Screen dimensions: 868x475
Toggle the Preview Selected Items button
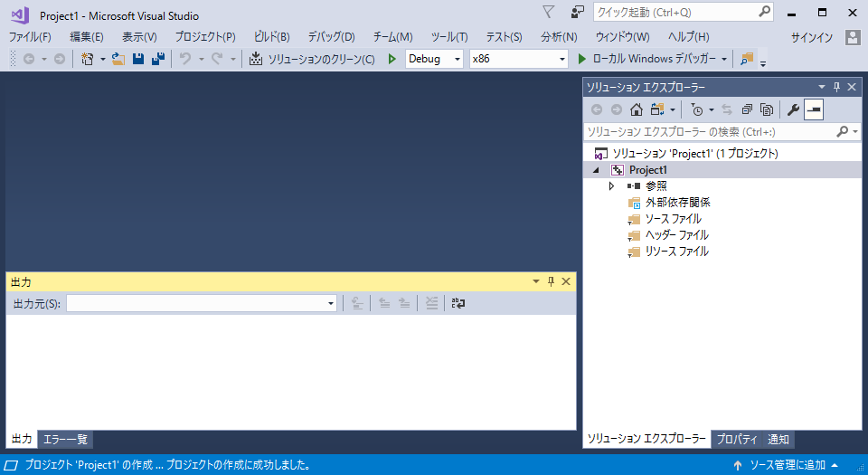point(814,109)
